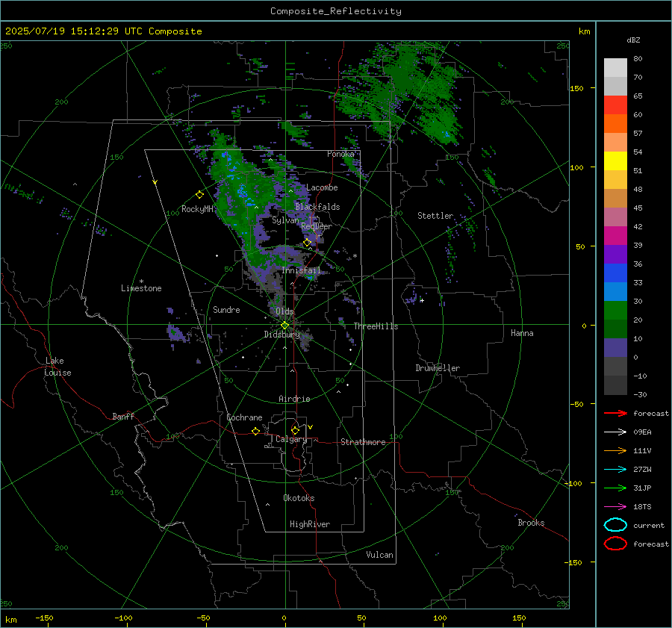Click the Calgary city label
672x628 pixels.
point(291,439)
